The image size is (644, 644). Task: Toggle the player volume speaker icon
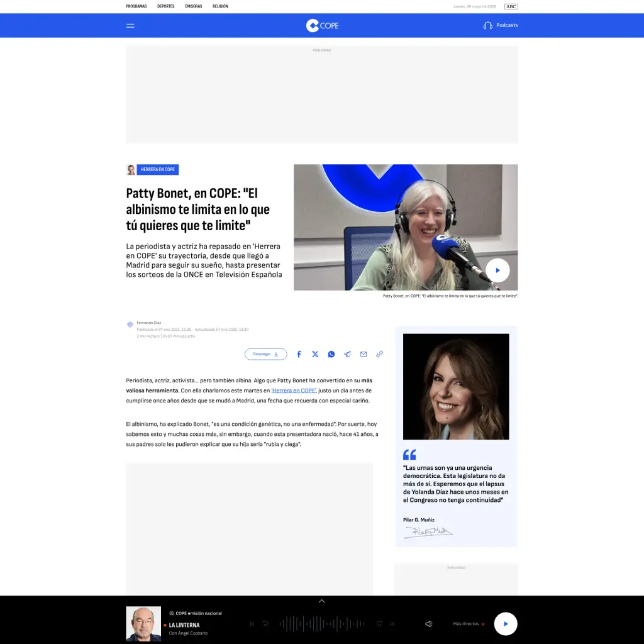(x=429, y=624)
